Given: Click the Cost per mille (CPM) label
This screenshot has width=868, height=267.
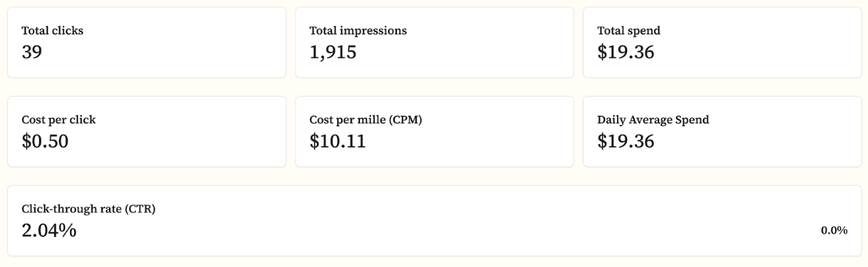Looking at the screenshot, I should click(x=366, y=120).
